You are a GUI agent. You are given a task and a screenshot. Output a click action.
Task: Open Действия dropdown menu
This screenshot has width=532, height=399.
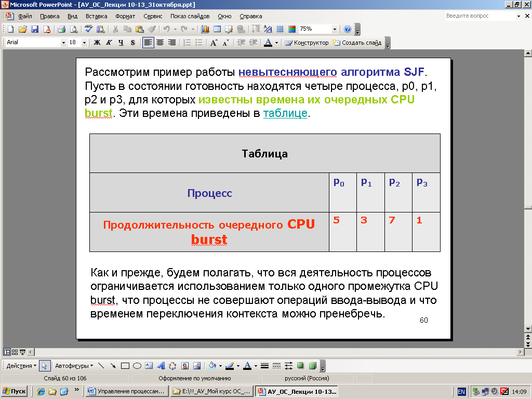click(21, 366)
